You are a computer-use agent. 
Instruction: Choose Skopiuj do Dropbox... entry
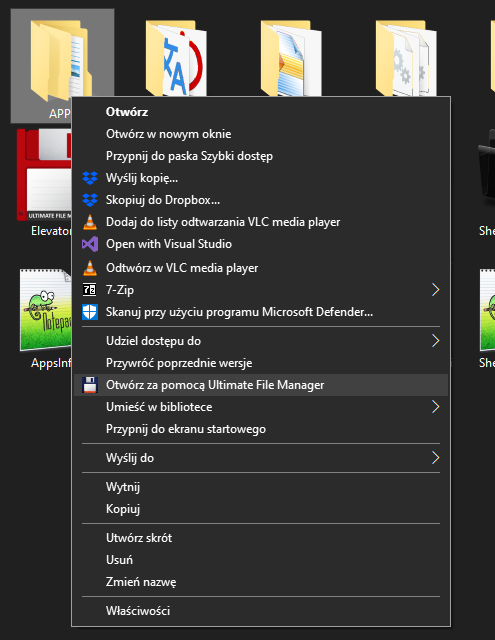261,200
